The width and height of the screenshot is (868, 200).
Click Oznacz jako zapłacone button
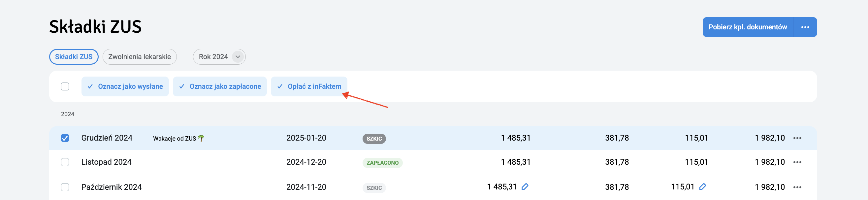click(220, 86)
